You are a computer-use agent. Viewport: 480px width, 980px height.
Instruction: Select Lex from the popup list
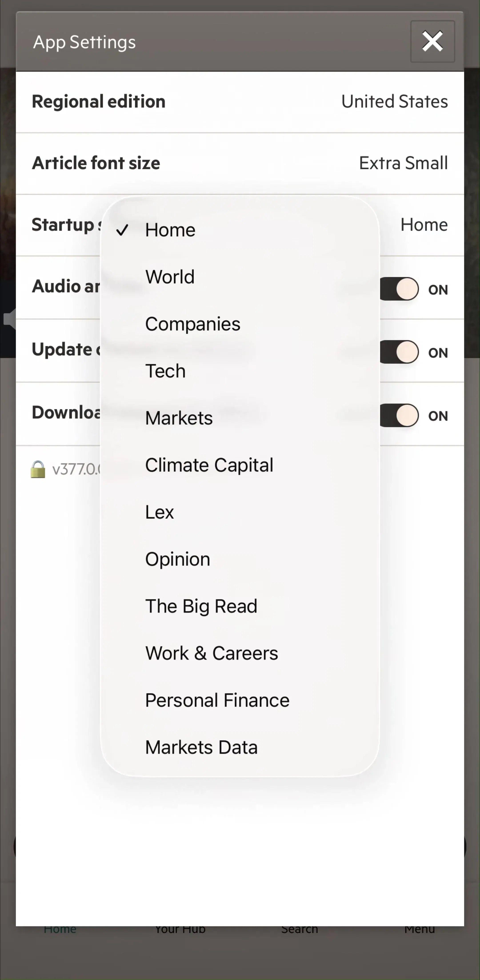(240, 512)
